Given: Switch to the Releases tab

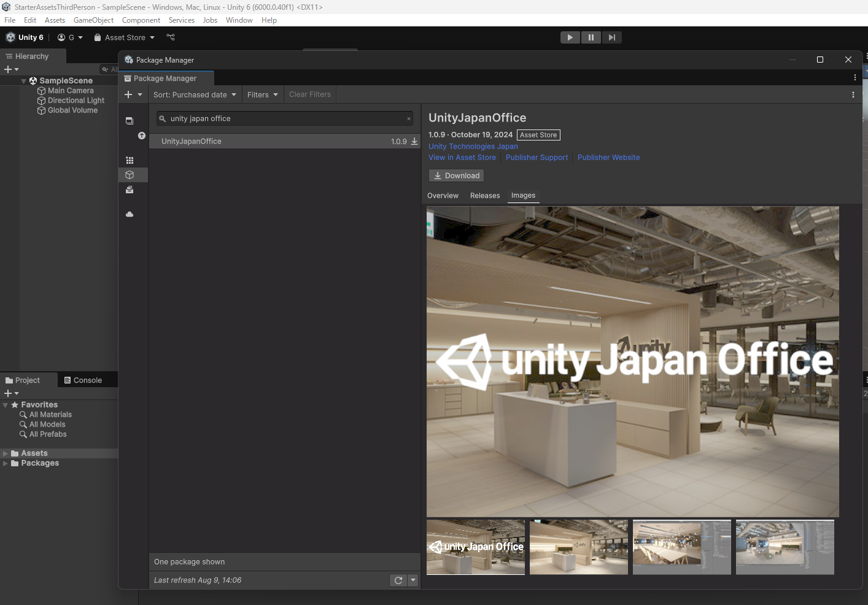Looking at the screenshot, I should click(485, 196).
